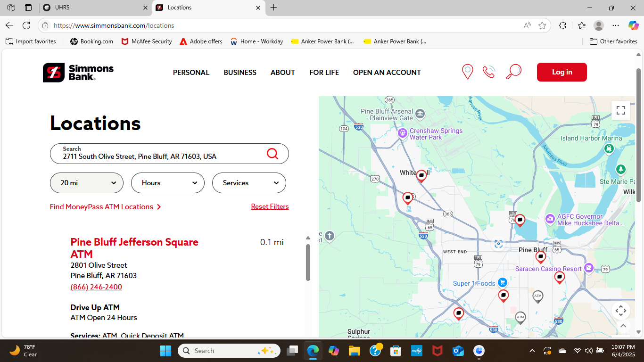Open the OPEN AN ACCOUNT menu
The width and height of the screenshot is (644, 362).
coord(387,73)
